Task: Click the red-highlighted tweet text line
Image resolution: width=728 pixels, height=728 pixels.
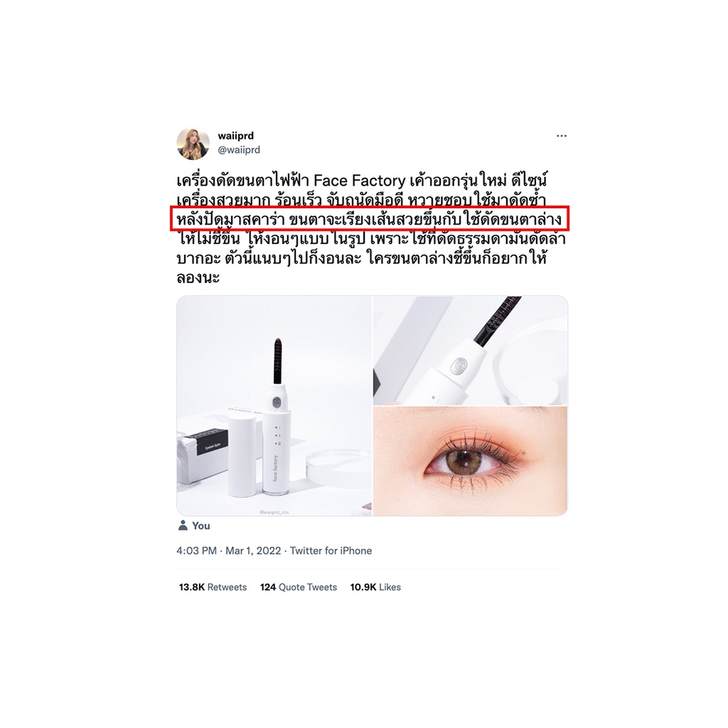Action: [x=370, y=218]
